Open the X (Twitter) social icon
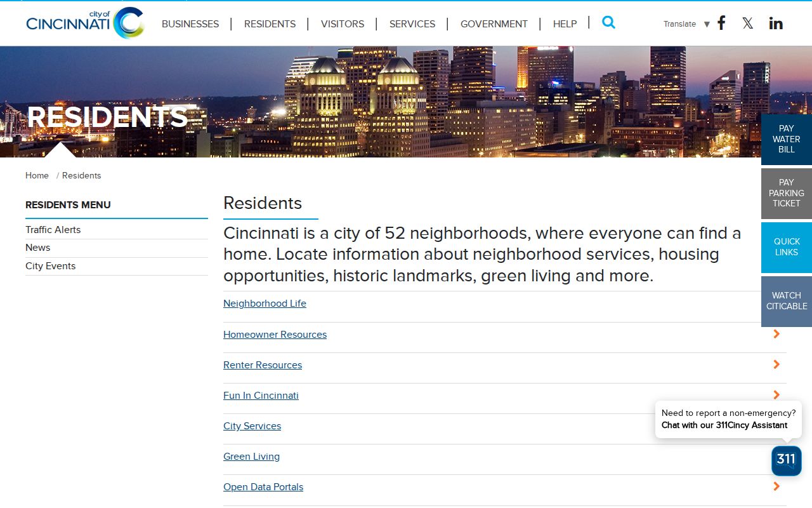Image resolution: width=812 pixels, height=508 pixels. pos(748,23)
